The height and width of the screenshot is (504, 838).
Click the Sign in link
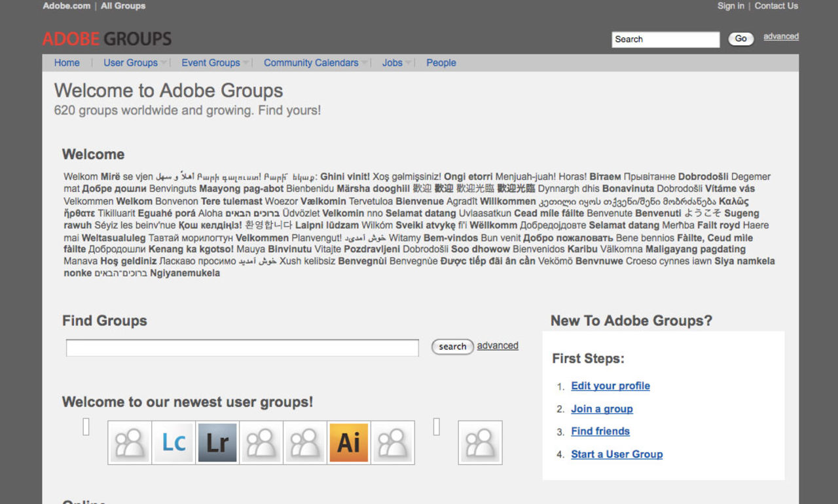coord(730,6)
